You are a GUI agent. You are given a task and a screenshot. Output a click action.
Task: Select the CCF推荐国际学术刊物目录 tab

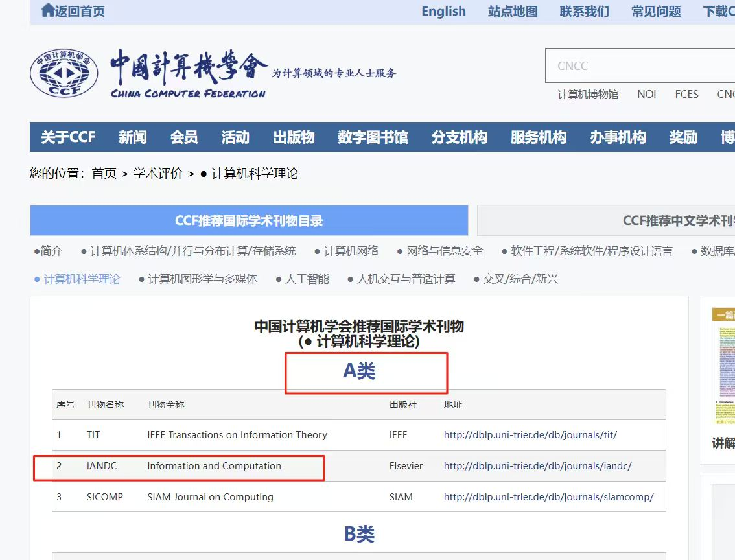point(249,221)
